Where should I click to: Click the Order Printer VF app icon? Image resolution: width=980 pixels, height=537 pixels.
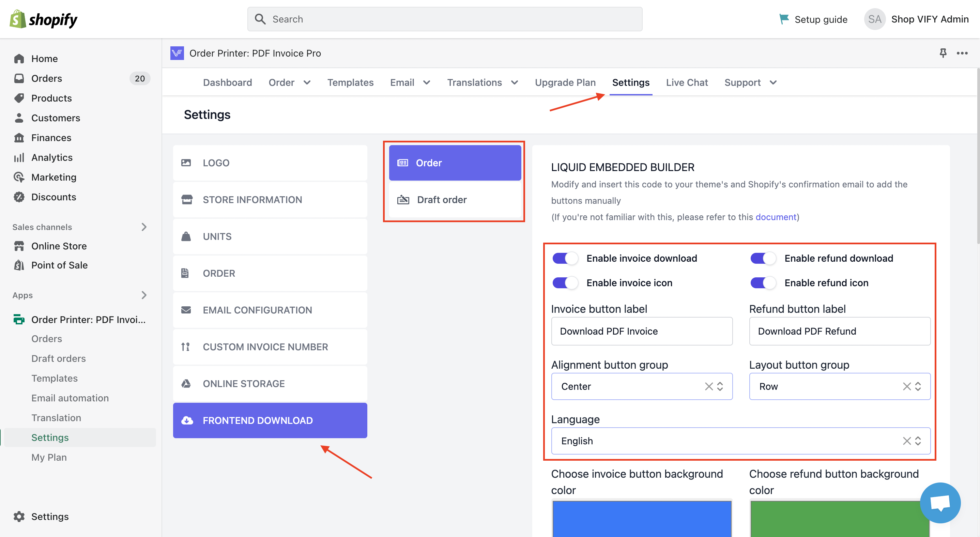click(x=177, y=53)
